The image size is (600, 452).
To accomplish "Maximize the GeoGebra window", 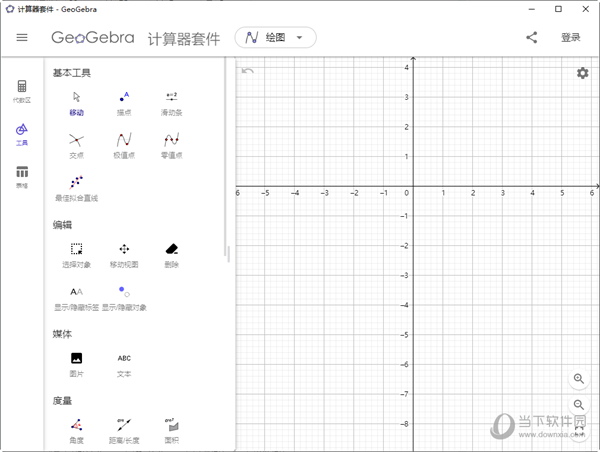I will [558, 9].
